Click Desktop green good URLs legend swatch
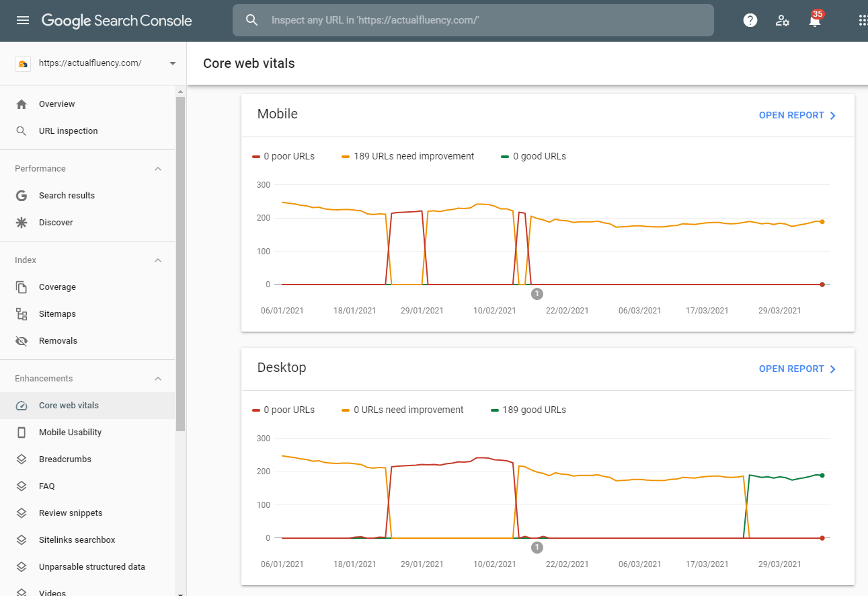 [495, 410]
